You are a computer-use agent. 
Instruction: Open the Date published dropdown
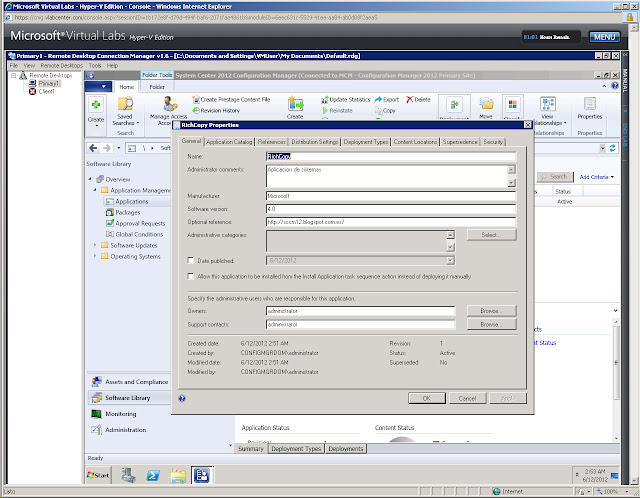point(450,260)
